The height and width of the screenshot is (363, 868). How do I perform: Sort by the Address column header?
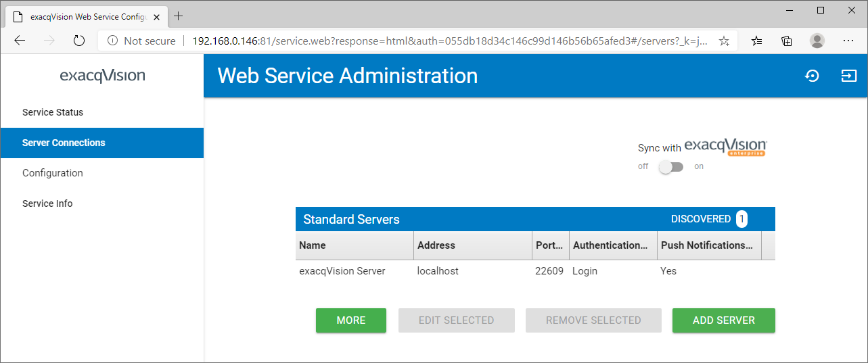473,245
